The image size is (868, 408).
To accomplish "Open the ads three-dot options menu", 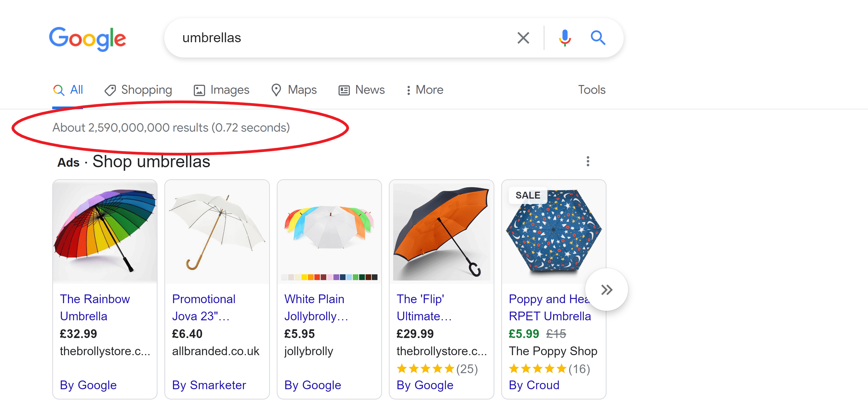I will point(588,161).
